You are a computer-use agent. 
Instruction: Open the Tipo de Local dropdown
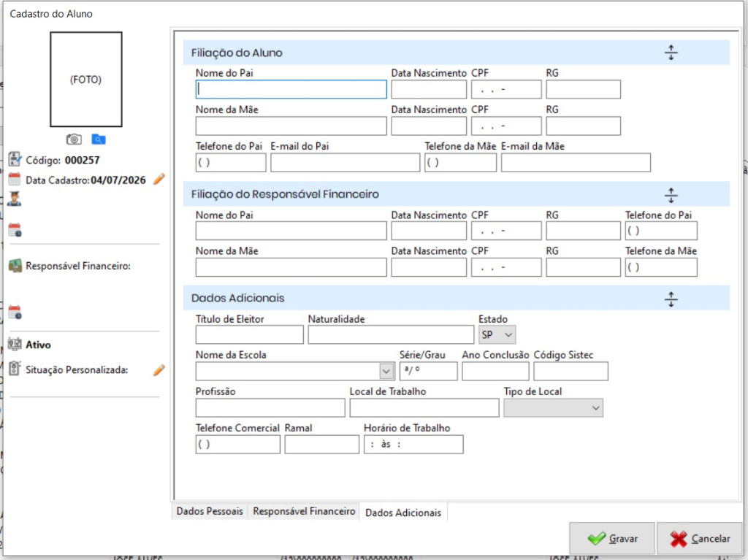pyautogui.click(x=554, y=408)
